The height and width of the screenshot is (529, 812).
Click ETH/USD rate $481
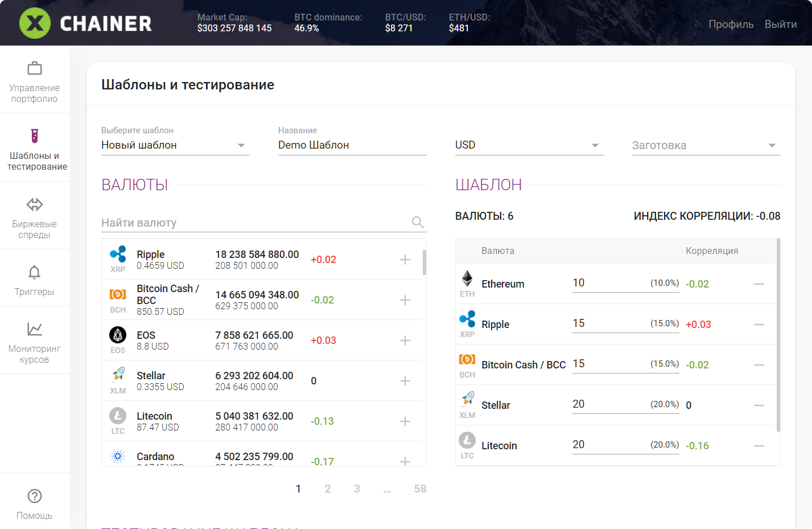point(459,28)
